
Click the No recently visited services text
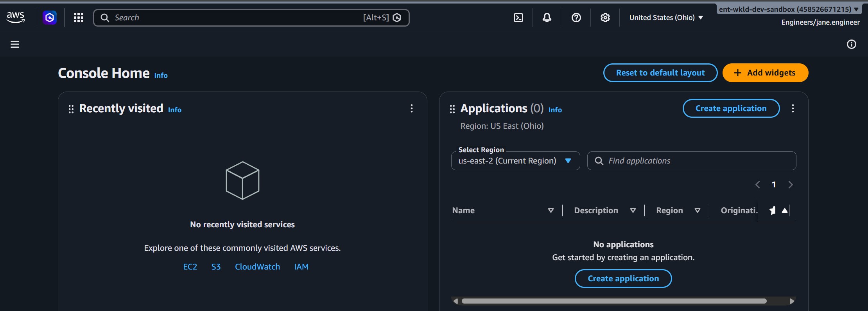[x=242, y=225]
